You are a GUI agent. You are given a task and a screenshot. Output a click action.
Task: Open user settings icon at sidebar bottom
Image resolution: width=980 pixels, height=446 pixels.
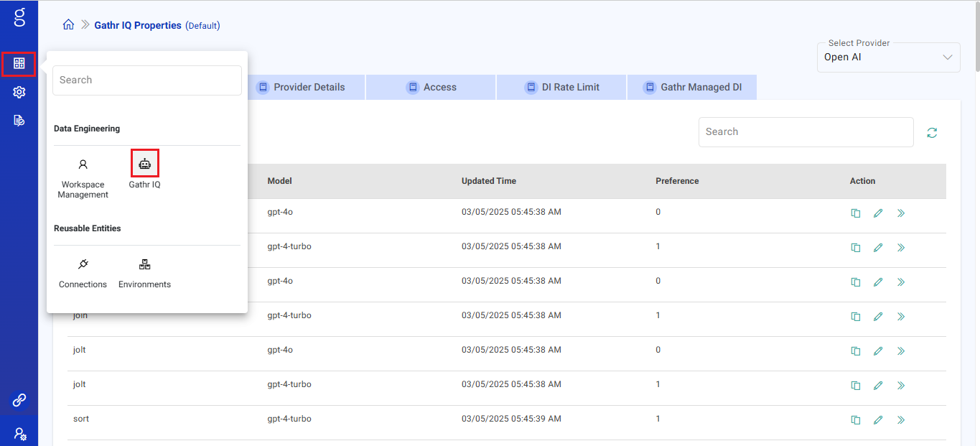pos(19,434)
